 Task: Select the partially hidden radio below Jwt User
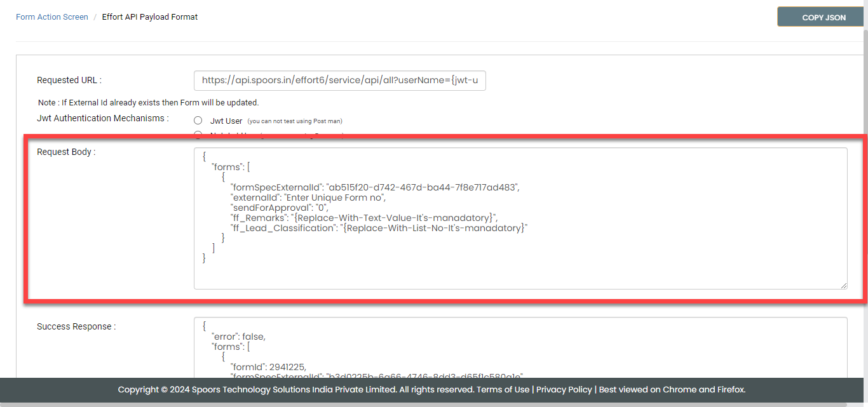click(198, 134)
